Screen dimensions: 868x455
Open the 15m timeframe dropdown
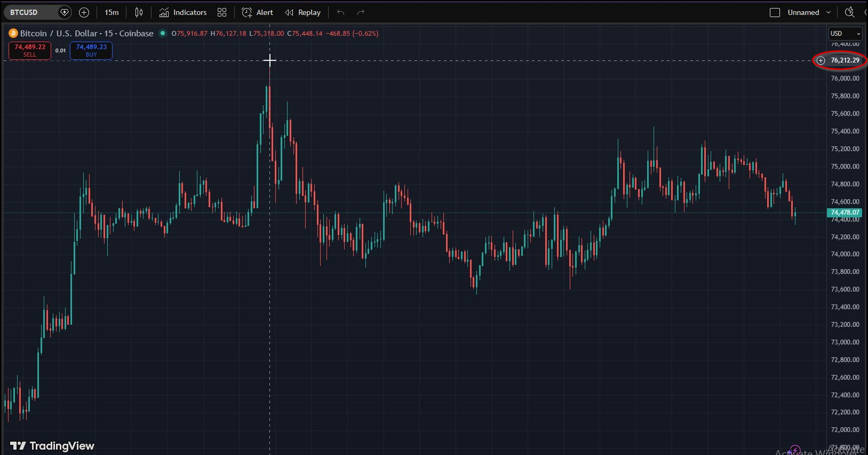tap(112, 12)
